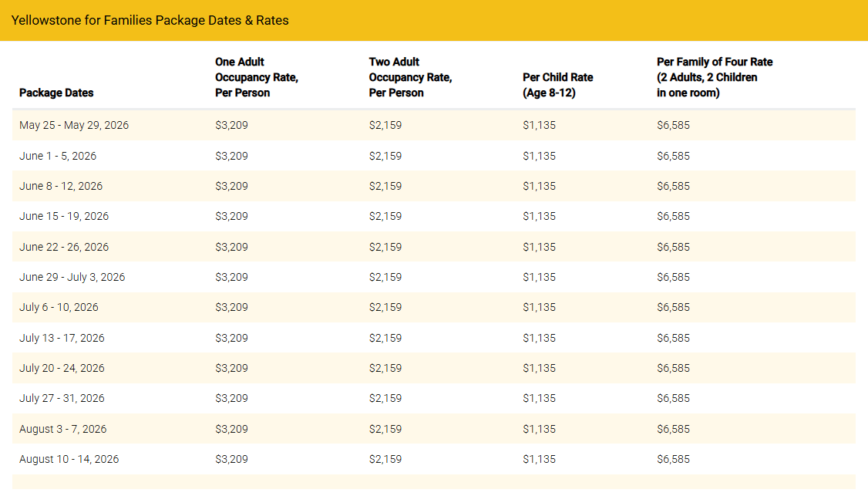This screenshot has width=868, height=496.
Task: Click $6,585 in the July 6 - 10 row
Action: 673,307
